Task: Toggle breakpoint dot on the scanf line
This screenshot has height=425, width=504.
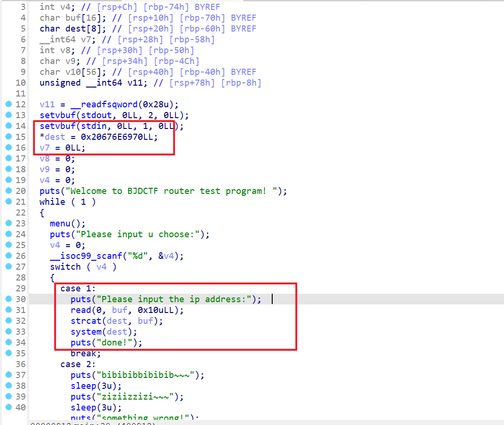Action: [8, 256]
